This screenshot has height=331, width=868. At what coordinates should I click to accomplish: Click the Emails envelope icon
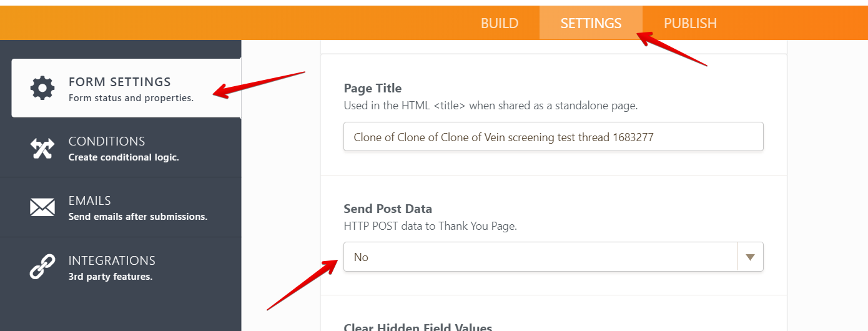tap(42, 207)
